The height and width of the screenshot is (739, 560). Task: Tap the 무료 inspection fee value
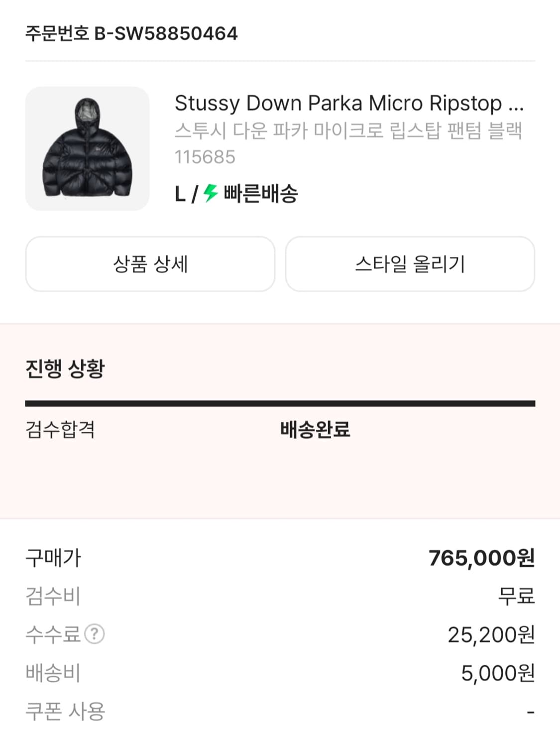[516, 596]
